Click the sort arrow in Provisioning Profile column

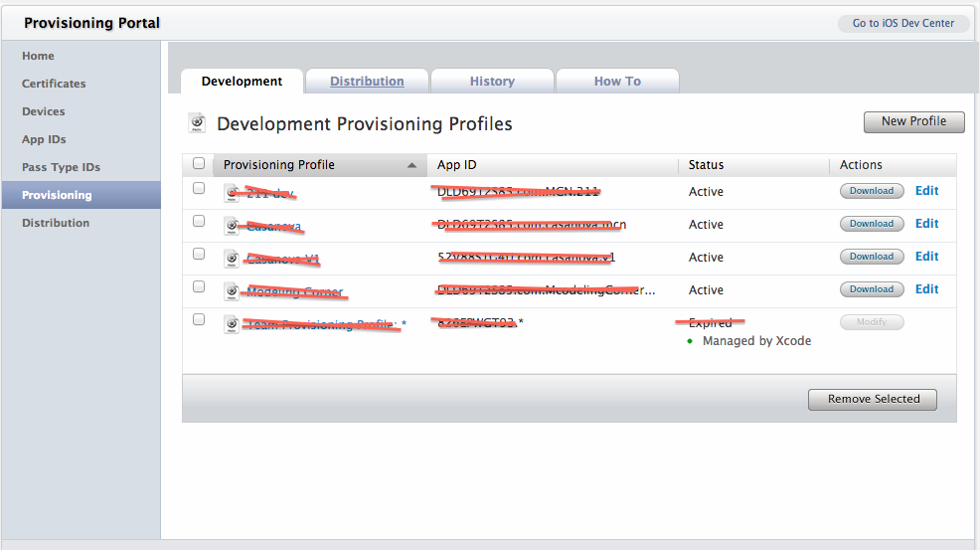pos(411,165)
